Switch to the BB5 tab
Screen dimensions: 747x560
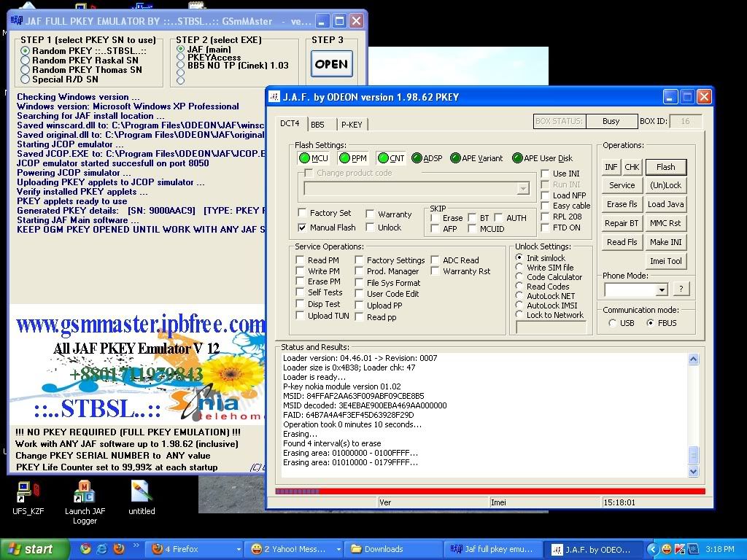point(318,124)
